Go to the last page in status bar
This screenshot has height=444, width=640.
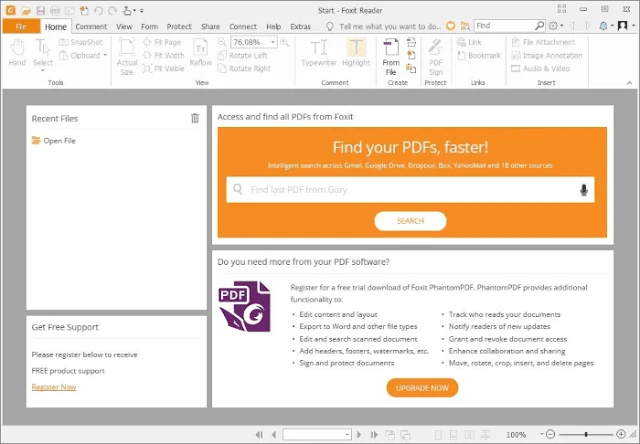[373, 435]
